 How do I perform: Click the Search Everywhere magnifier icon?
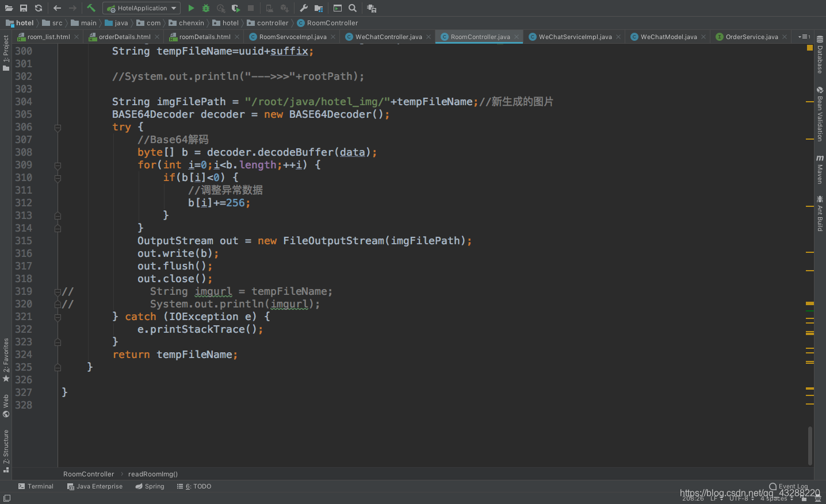pos(353,8)
